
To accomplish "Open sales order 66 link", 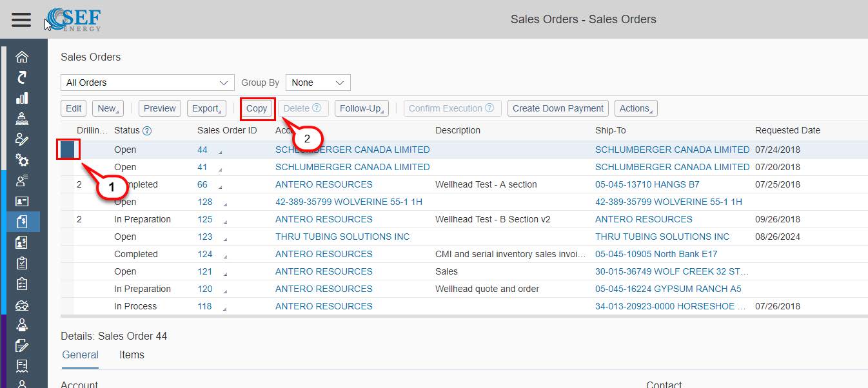I will pyautogui.click(x=202, y=184).
